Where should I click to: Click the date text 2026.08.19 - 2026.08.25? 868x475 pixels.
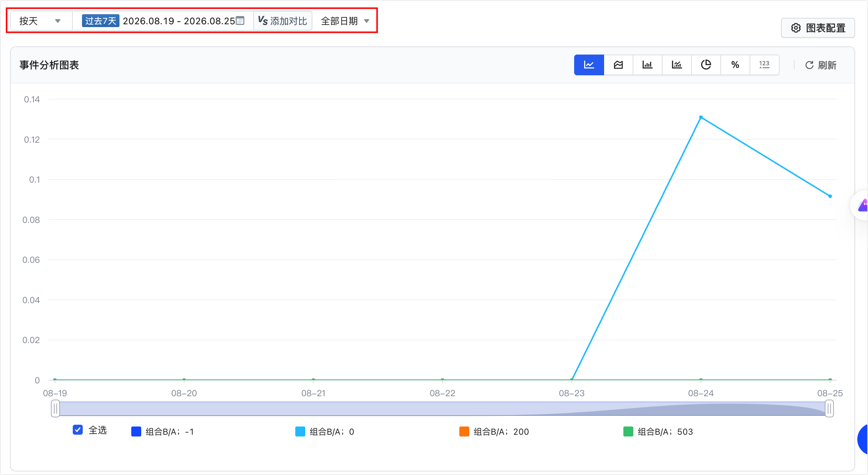pos(179,21)
